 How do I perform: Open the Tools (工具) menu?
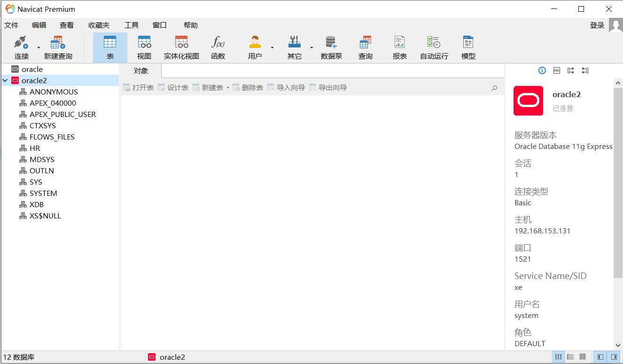pos(132,25)
